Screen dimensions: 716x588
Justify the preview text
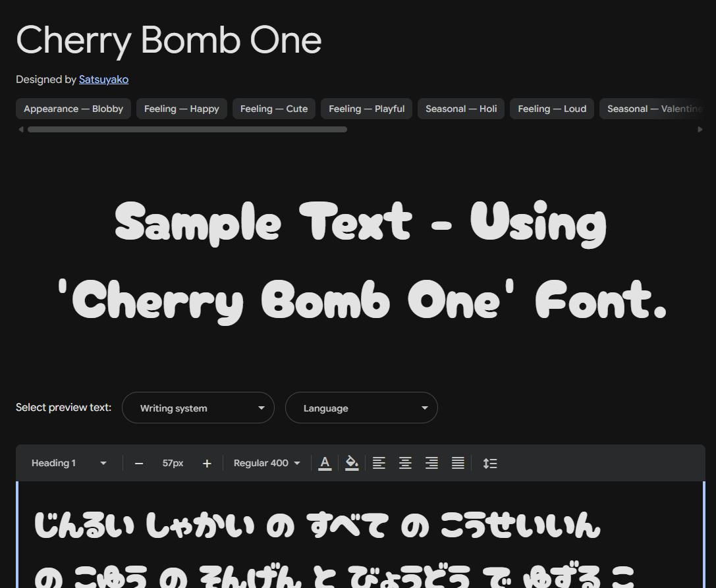coord(458,463)
